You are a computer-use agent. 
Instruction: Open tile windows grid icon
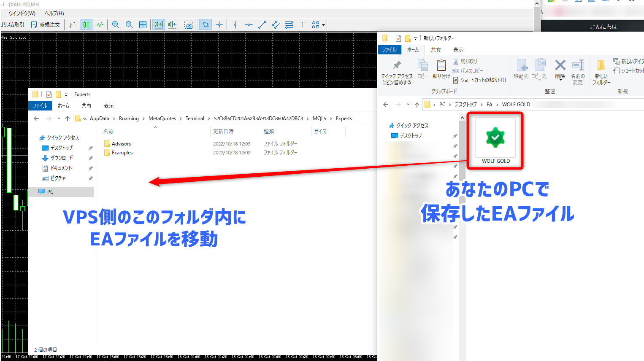(143, 24)
